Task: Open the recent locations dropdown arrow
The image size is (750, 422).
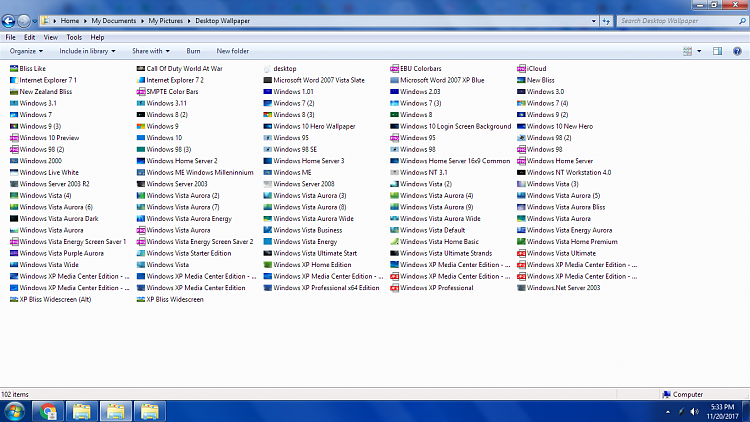Action: pos(34,22)
